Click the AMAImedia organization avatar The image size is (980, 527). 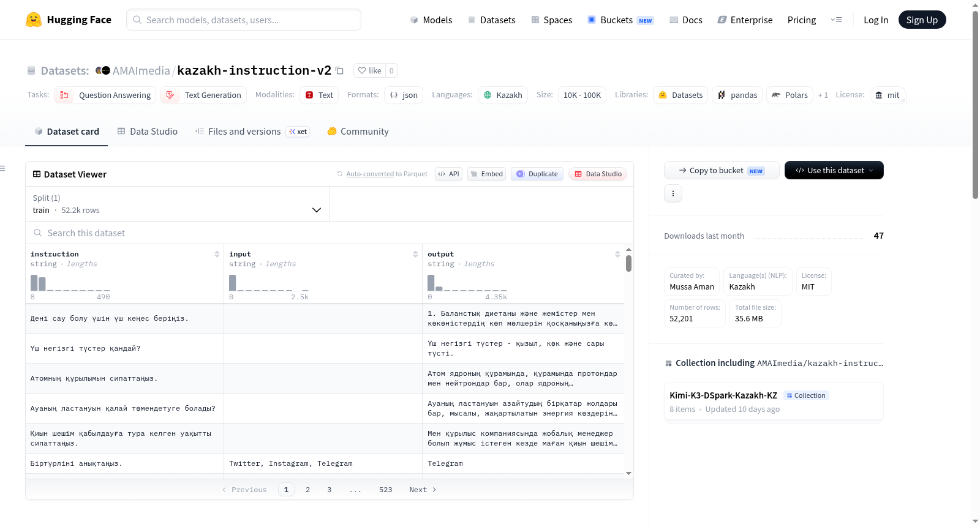tap(103, 70)
